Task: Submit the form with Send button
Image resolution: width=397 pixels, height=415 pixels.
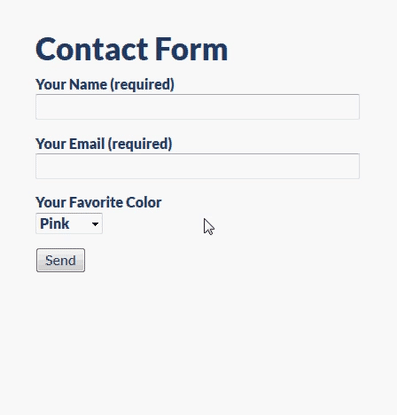Action: click(60, 260)
